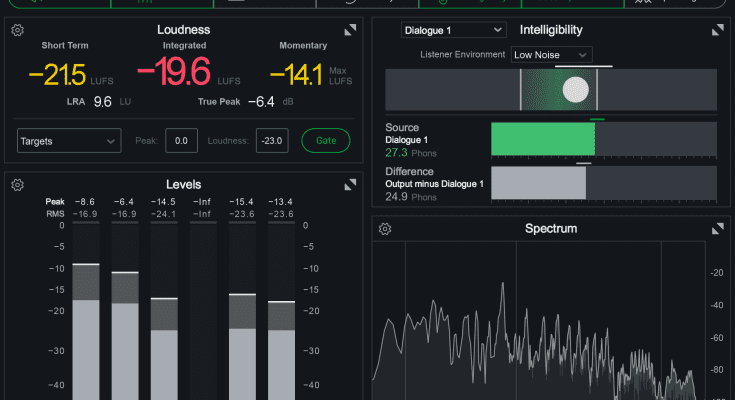Click the gray Difference phons bar
Screen dimensions: 735x400
538,182
